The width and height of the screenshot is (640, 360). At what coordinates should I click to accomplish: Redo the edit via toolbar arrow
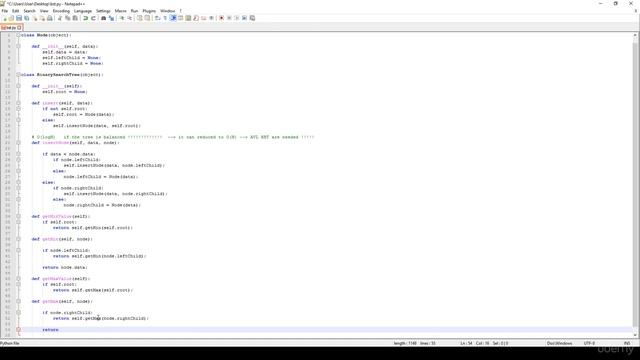point(93,18)
